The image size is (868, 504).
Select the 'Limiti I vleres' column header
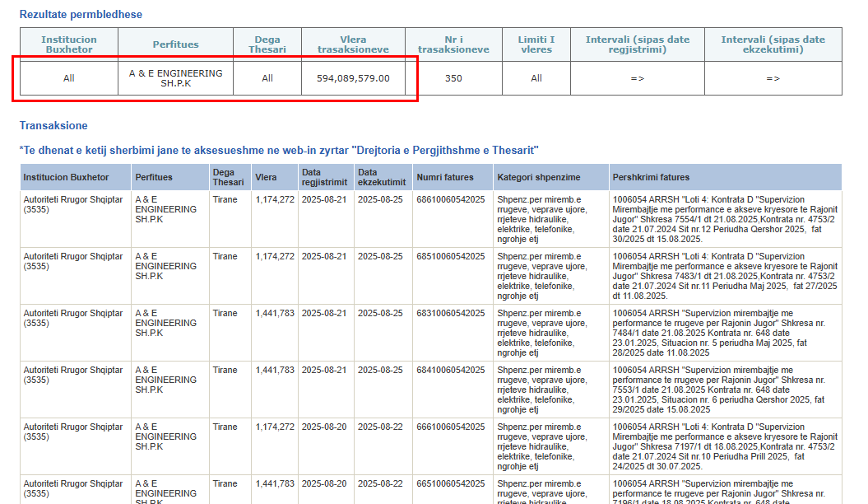pyautogui.click(x=536, y=44)
